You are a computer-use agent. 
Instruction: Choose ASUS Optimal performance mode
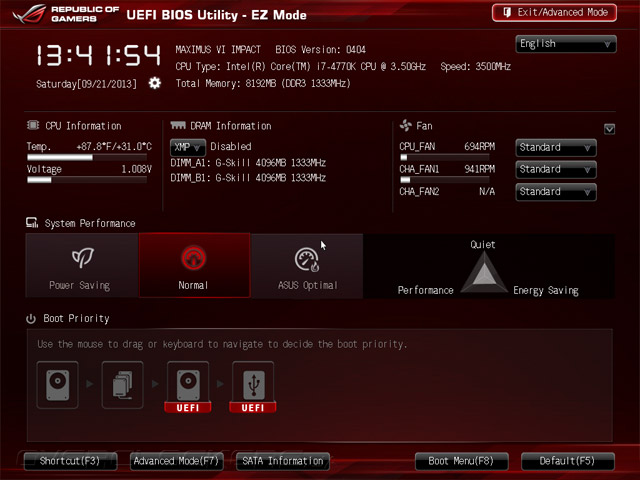pyautogui.click(x=307, y=265)
